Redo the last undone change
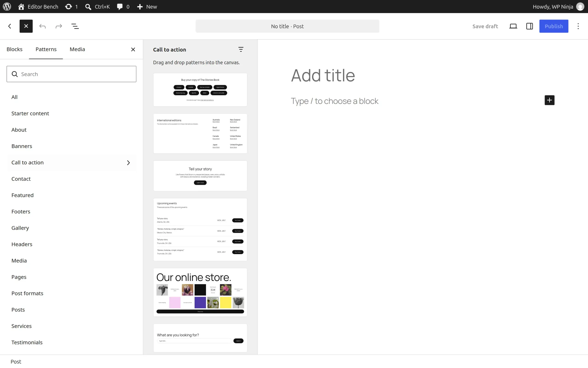588x368 pixels. pyautogui.click(x=59, y=26)
